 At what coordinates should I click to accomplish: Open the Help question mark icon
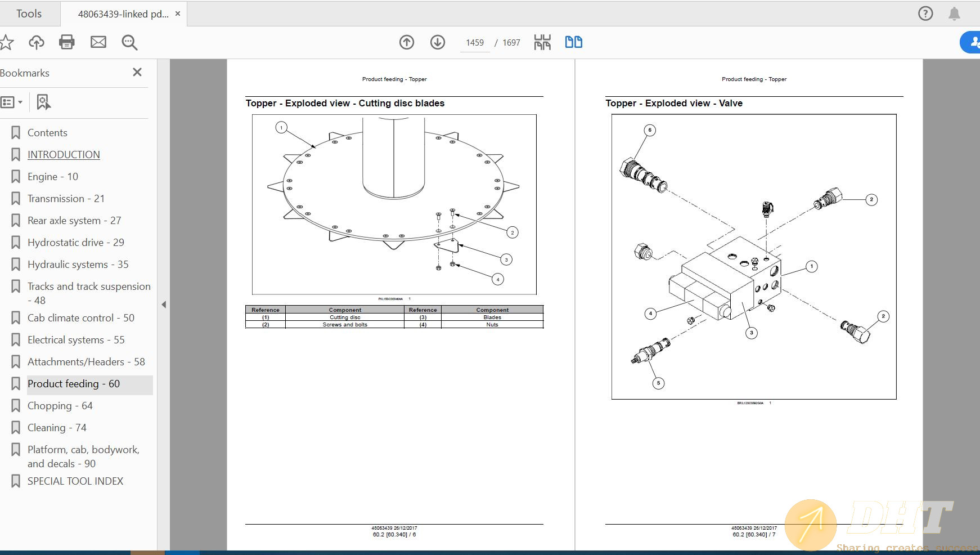click(x=924, y=14)
